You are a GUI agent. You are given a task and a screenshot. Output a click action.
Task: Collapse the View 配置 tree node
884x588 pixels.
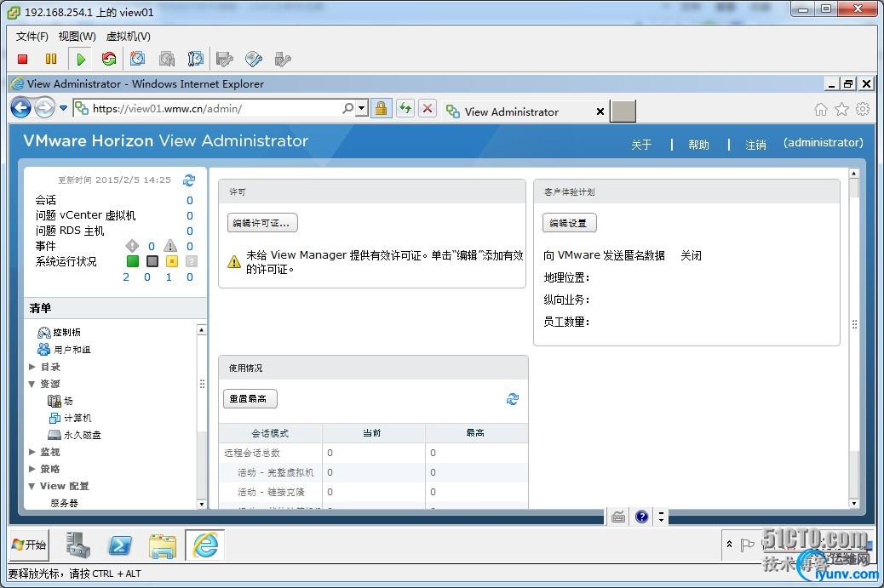click(32, 486)
